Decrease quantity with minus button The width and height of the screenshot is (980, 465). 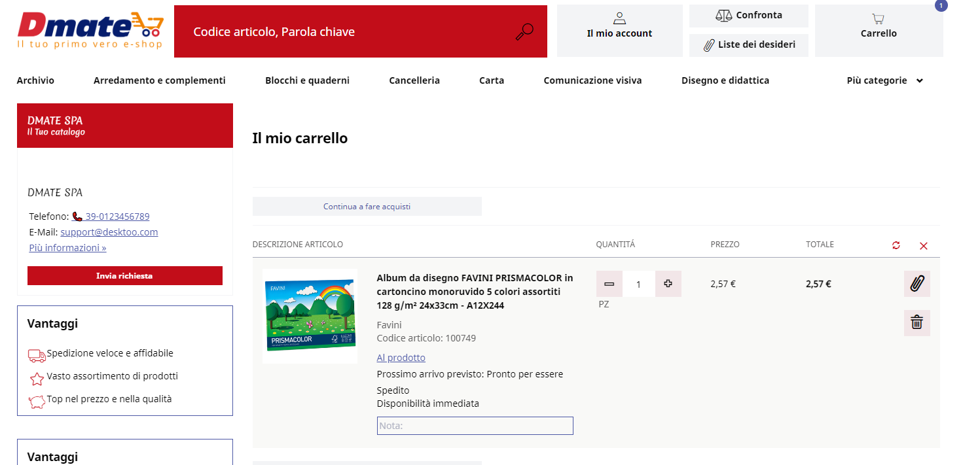coord(609,284)
